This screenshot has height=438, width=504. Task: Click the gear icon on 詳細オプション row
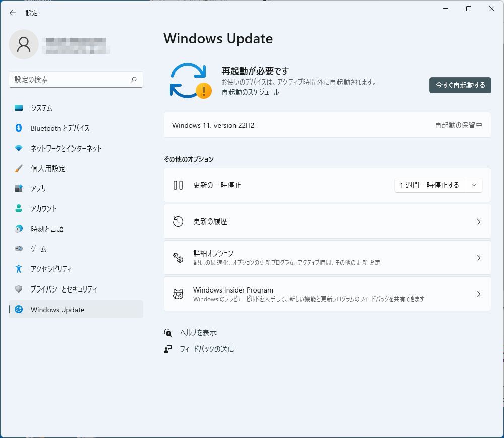coord(178,257)
